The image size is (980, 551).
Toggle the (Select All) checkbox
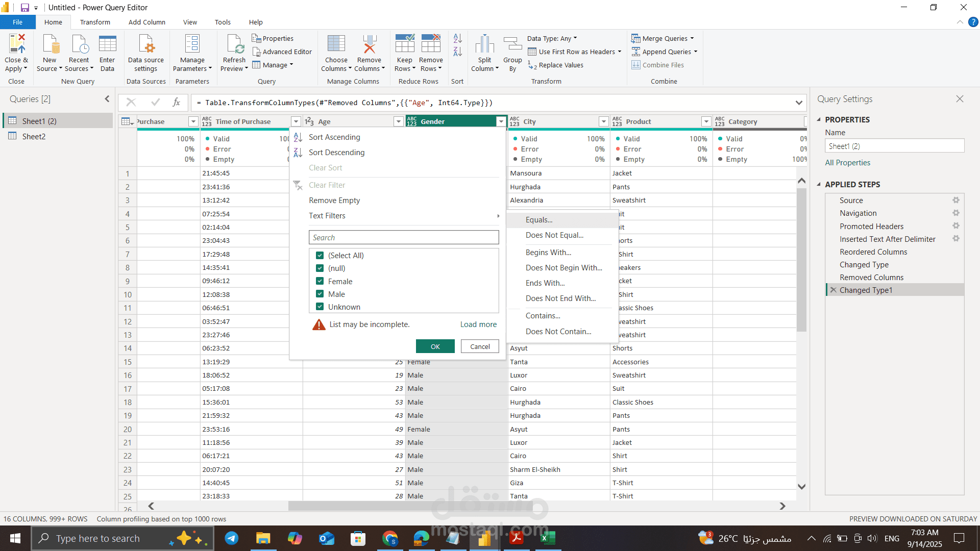(x=320, y=255)
